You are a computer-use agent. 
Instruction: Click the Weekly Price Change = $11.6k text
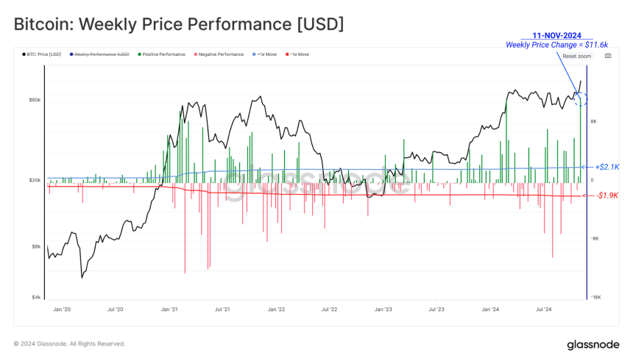click(556, 45)
